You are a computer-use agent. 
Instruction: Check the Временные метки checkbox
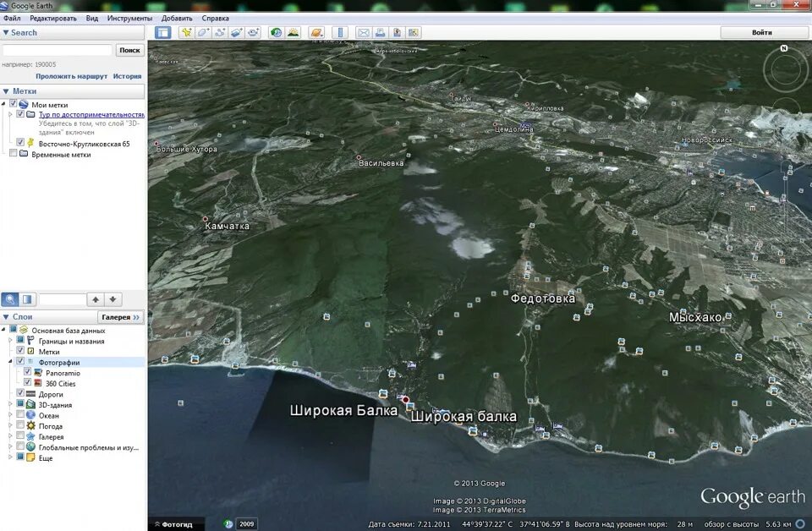(14, 153)
